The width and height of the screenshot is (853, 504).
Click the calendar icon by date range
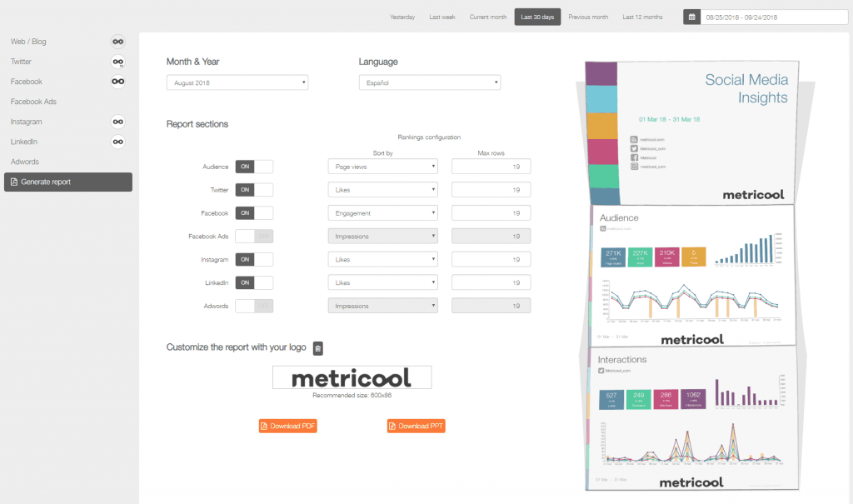(692, 17)
